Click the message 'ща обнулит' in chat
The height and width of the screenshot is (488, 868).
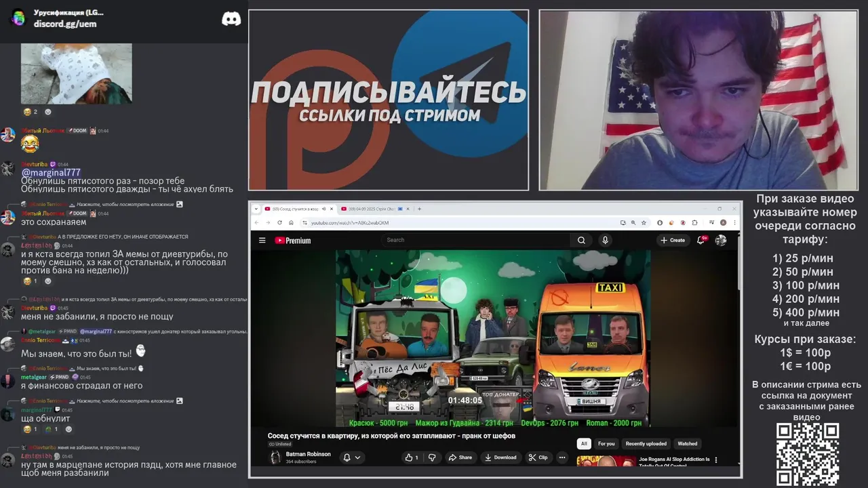click(45, 418)
